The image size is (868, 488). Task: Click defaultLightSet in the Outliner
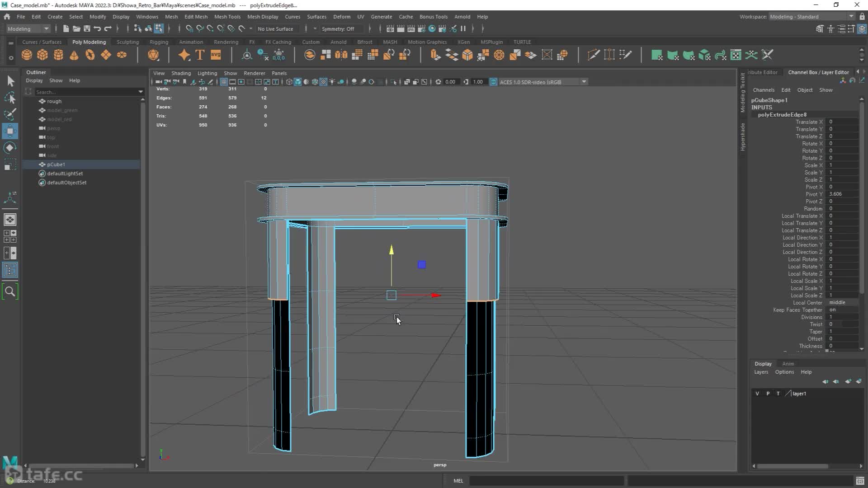click(65, 174)
